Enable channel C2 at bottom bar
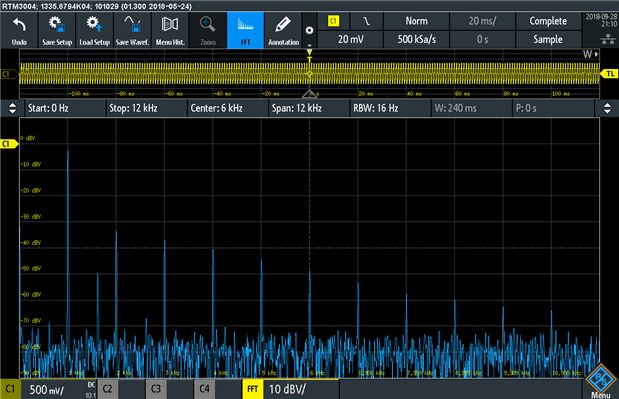The width and height of the screenshot is (619, 399). pyautogui.click(x=108, y=389)
